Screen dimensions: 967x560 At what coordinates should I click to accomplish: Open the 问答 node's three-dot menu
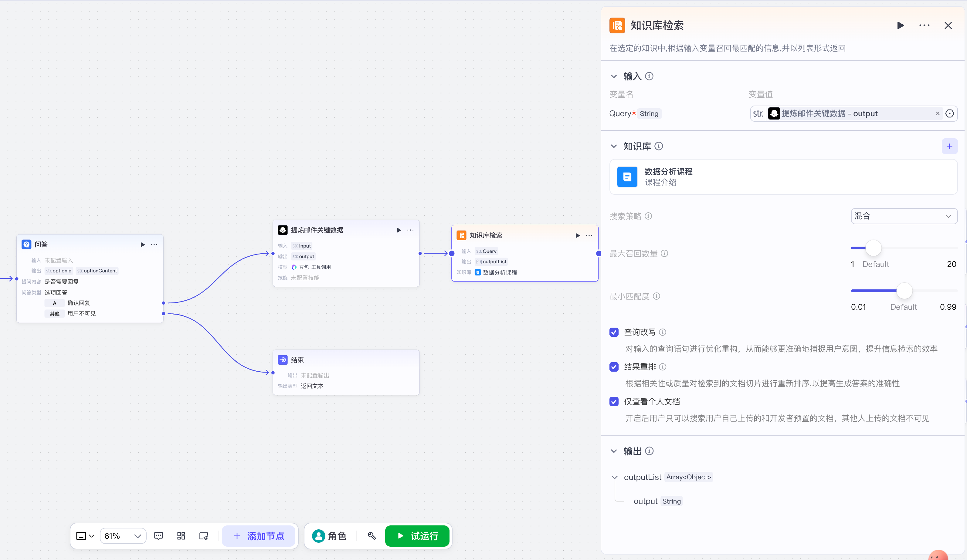click(x=154, y=245)
